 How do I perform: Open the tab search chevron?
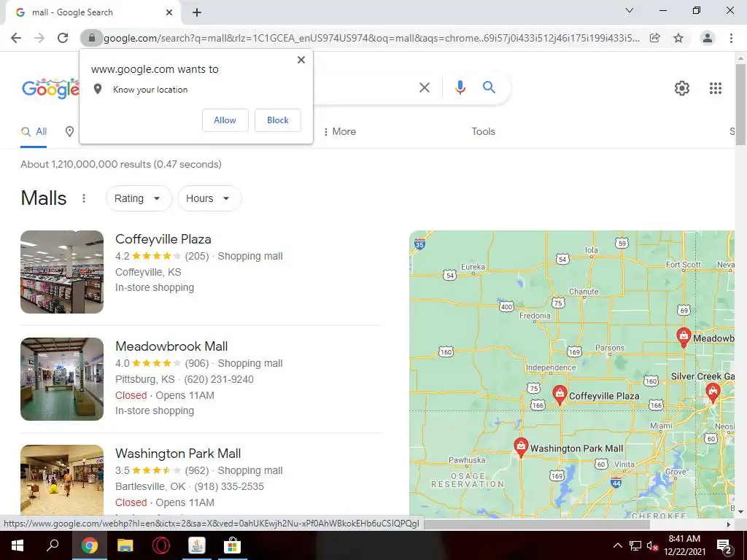coord(630,10)
